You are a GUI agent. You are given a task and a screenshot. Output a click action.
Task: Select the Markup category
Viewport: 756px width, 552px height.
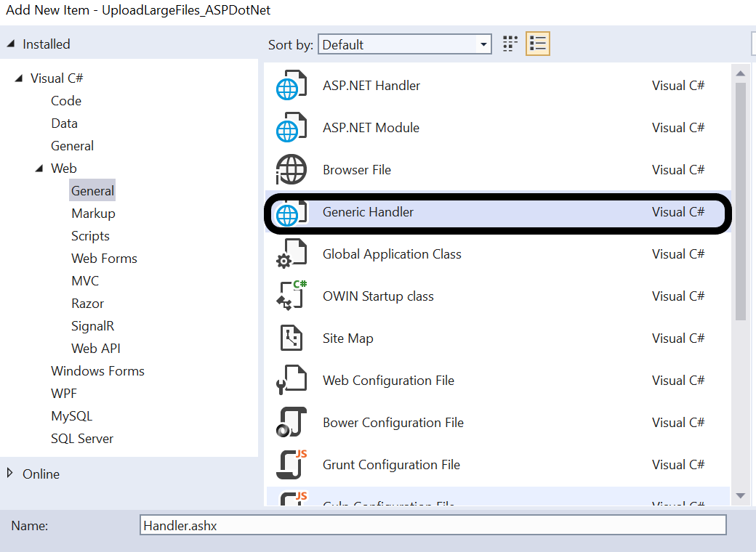pos(93,214)
